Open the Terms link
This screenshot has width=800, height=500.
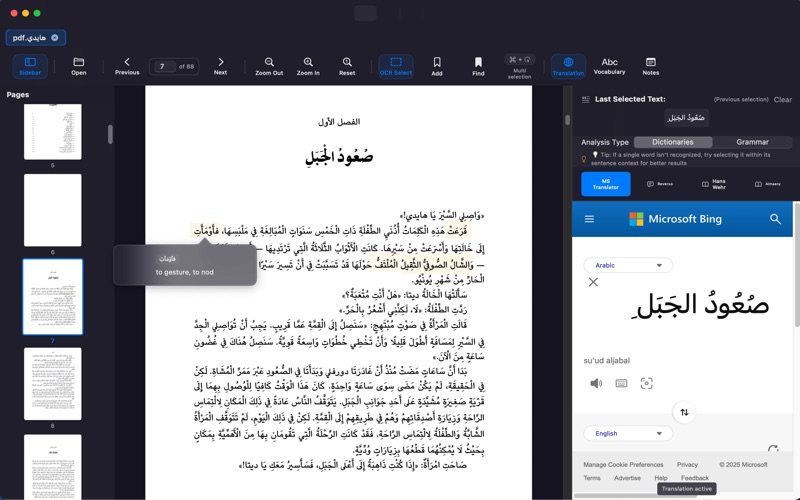(592, 478)
